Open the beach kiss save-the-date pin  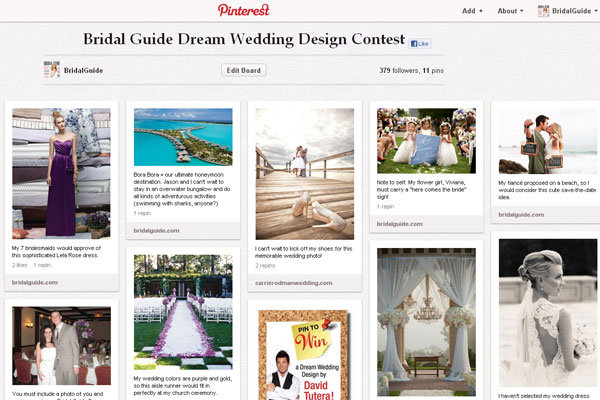pos(548,141)
